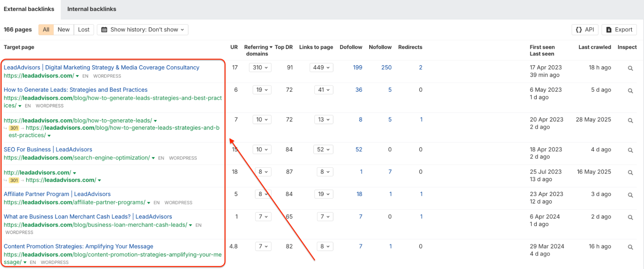The image size is (644, 269).
Task: Click Top DR value 91
Action: click(x=290, y=68)
